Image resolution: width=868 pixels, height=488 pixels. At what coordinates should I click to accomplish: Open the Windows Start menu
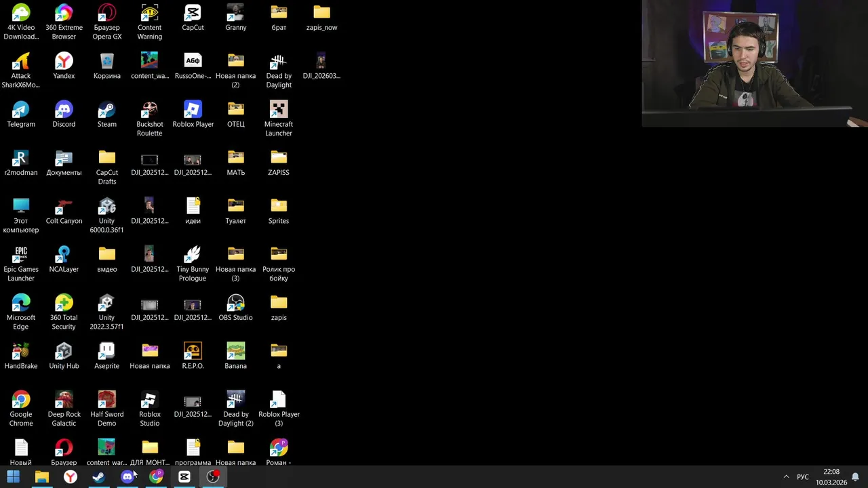click(13, 476)
